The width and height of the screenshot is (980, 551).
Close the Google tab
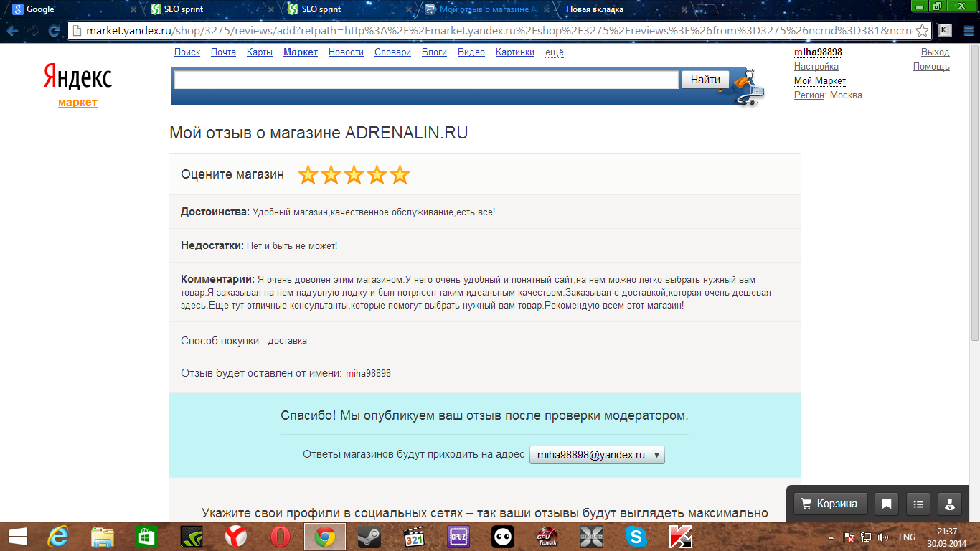click(x=133, y=10)
